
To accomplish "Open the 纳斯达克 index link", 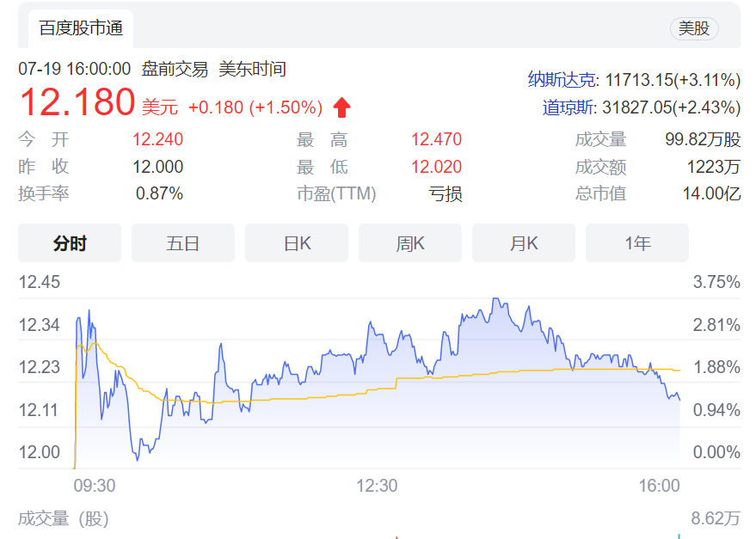I will coord(562,80).
